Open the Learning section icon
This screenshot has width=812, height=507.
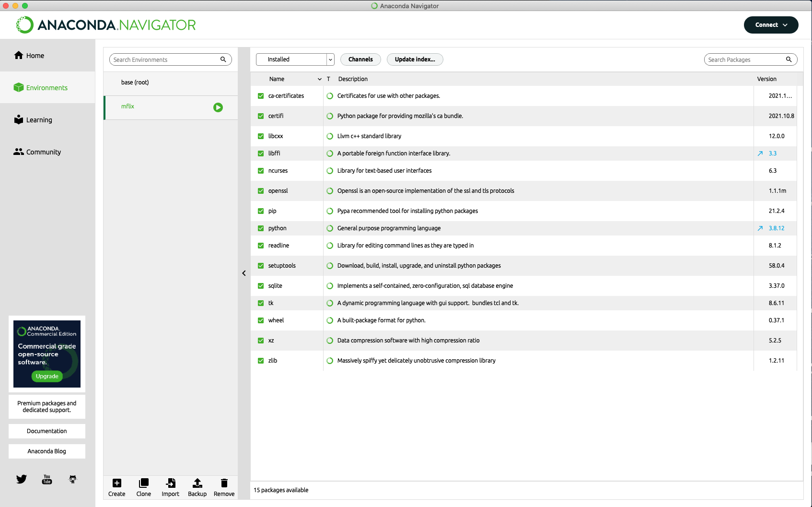(x=18, y=119)
